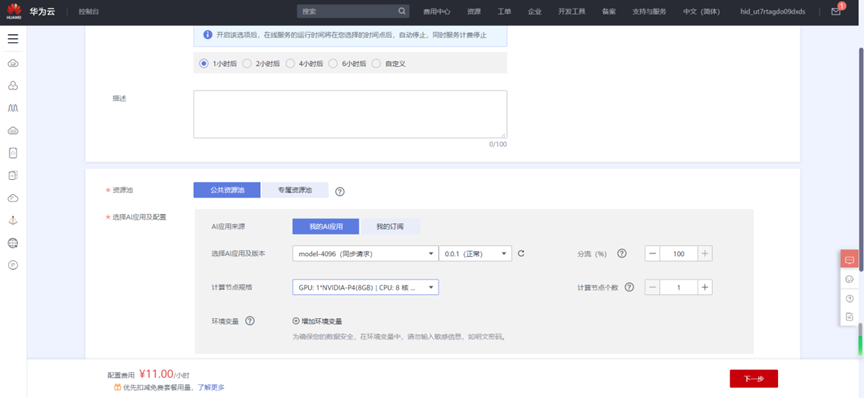This screenshot has height=398, width=864.
Task: Select the 2小时后 radio option
Action: tap(247, 63)
